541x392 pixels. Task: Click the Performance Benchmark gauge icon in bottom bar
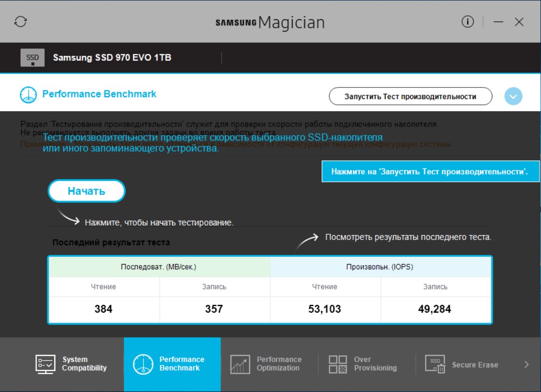pyautogui.click(x=143, y=364)
